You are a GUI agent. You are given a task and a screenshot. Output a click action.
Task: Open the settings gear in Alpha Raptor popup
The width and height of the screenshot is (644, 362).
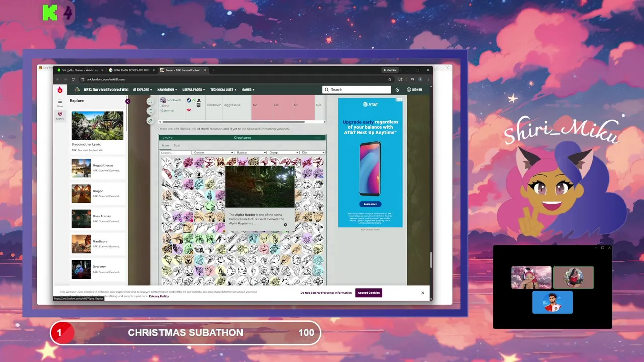pos(285,225)
